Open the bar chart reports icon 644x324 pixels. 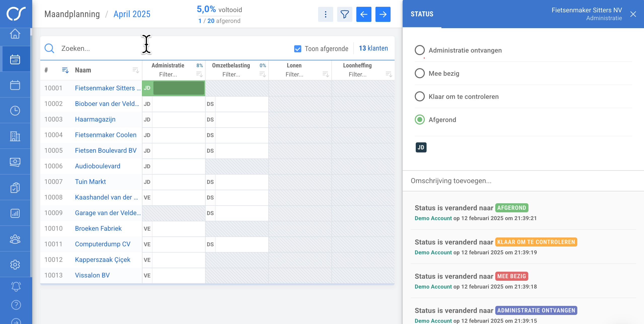point(15,213)
